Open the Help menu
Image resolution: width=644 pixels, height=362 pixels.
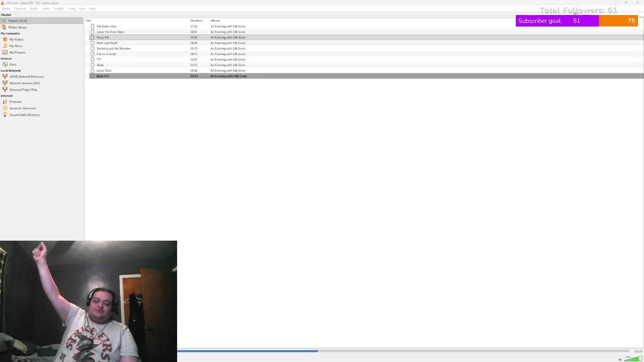pos(92,9)
